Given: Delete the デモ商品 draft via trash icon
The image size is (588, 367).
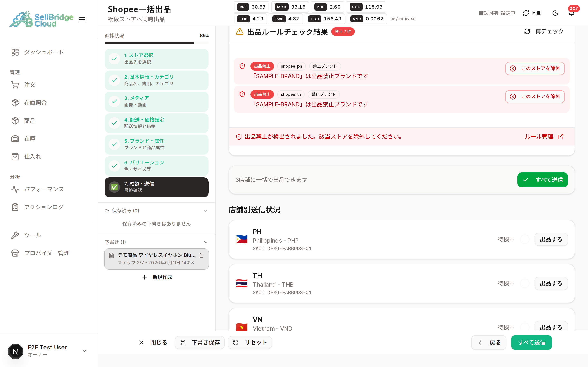Looking at the screenshot, I should tap(201, 255).
